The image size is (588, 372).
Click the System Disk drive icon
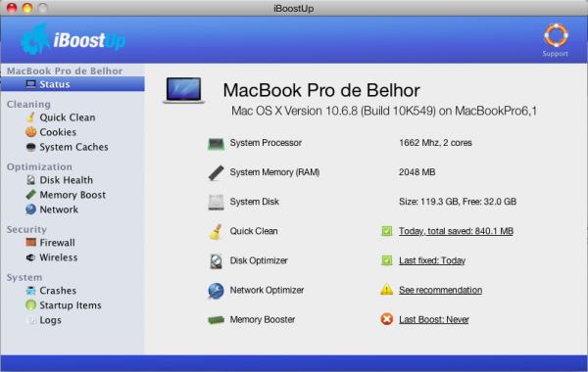point(216,202)
